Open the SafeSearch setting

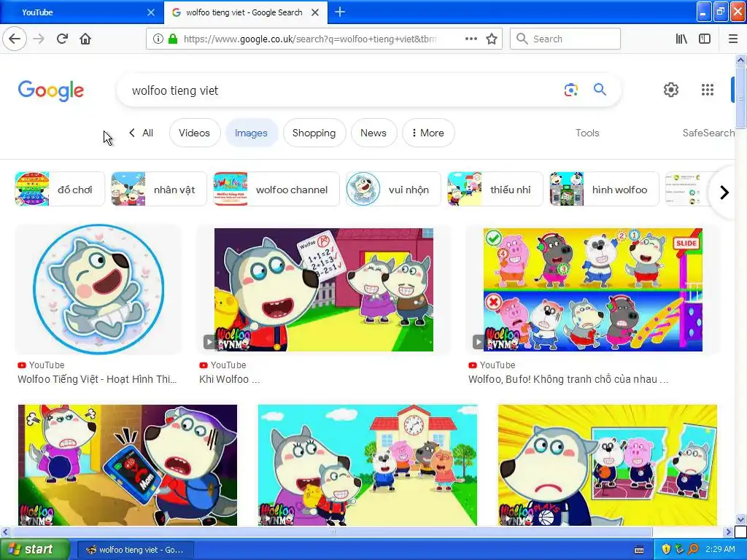point(708,133)
